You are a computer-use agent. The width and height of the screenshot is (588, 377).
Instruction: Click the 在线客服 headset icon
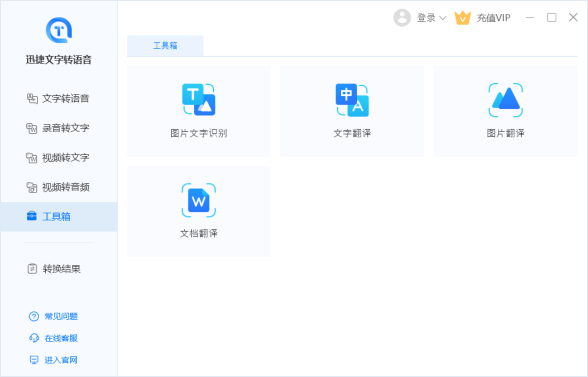(x=34, y=338)
